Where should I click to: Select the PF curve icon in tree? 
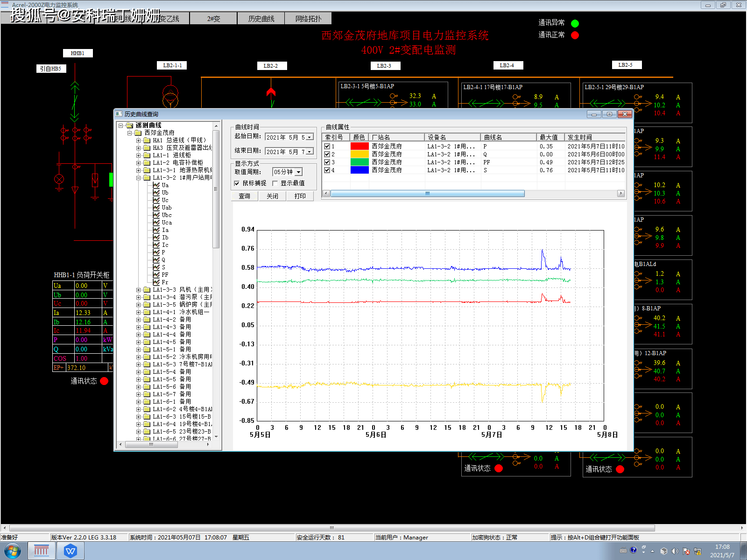156,275
